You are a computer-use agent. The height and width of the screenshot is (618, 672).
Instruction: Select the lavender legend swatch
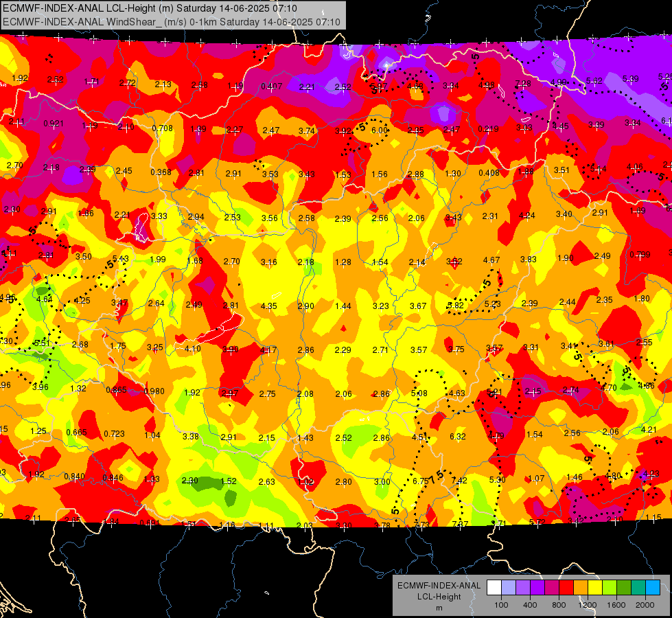509,588
